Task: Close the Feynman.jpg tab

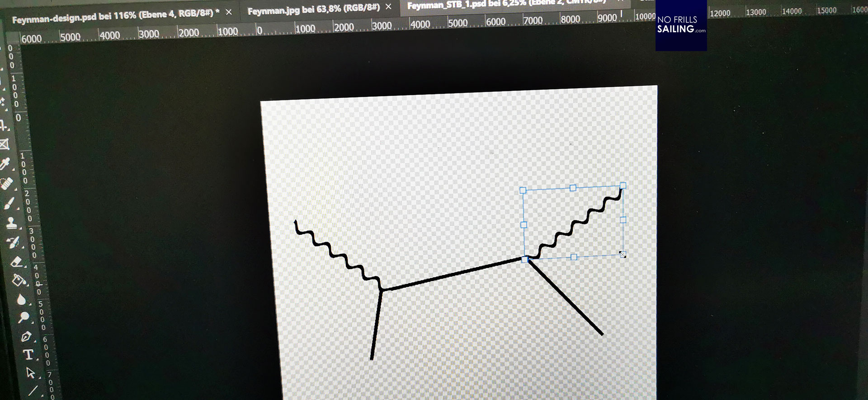Action: tap(388, 6)
